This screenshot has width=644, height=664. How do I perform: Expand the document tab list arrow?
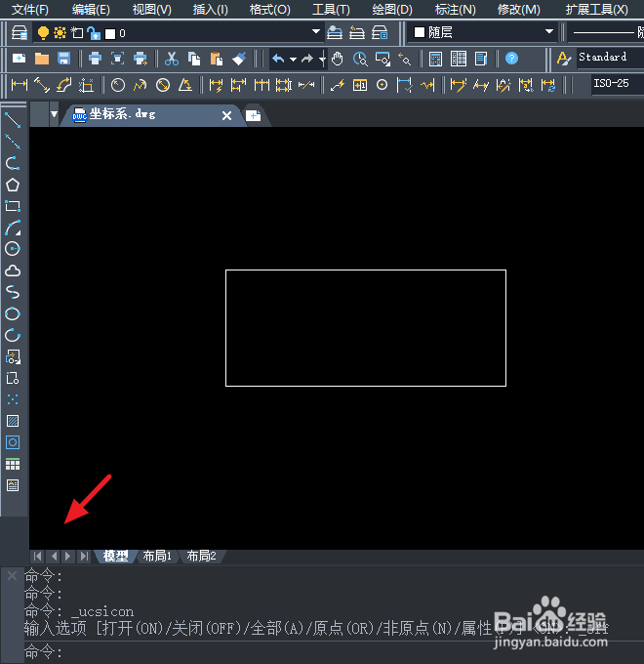(54, 114)
